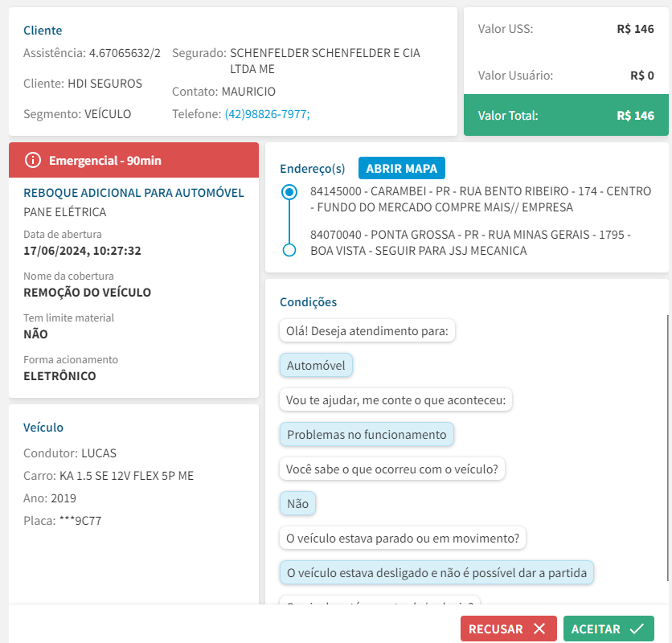Click the phone number (42)98826-7977 link
Screen dimensions: 672x643
point(267,114)
